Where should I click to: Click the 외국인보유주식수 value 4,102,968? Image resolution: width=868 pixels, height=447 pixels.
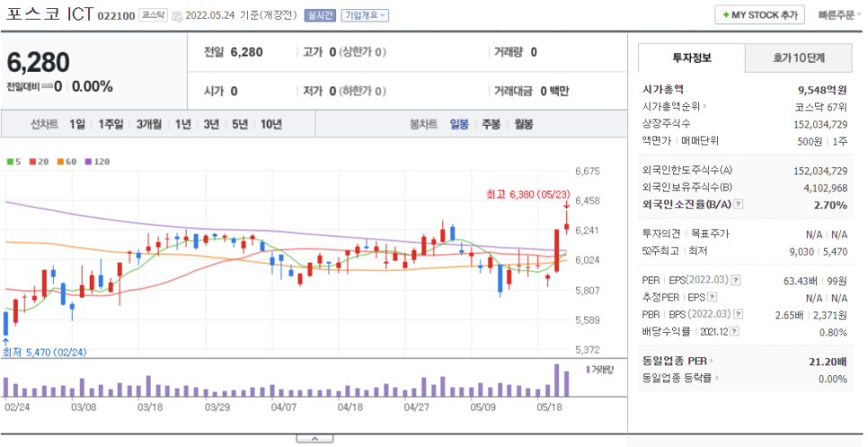[826, 188]
